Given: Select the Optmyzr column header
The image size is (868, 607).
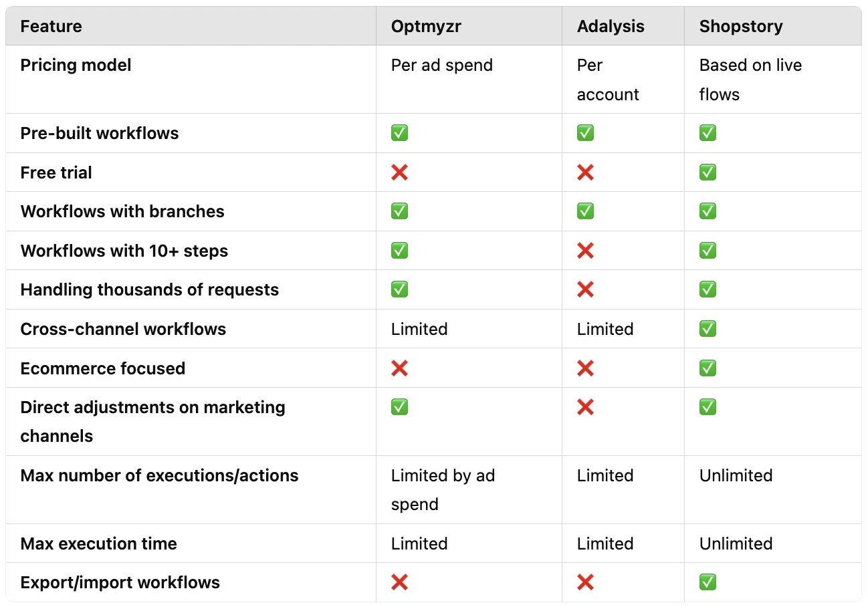Looking at the screenshot, I should (x=427, y=27).
